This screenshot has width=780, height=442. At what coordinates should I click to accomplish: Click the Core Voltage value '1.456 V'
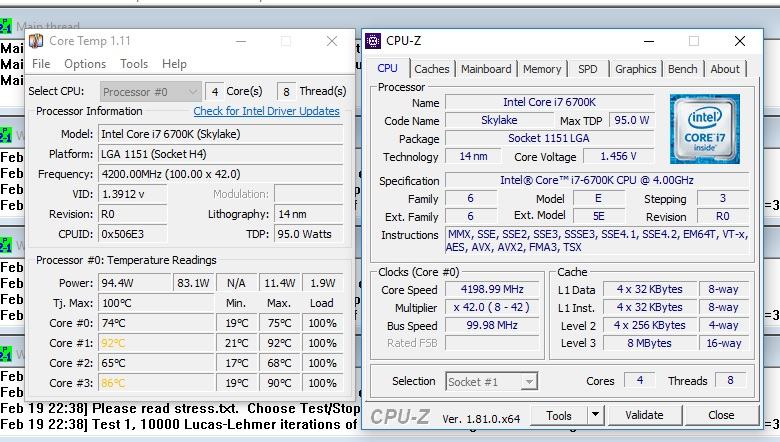618,156
